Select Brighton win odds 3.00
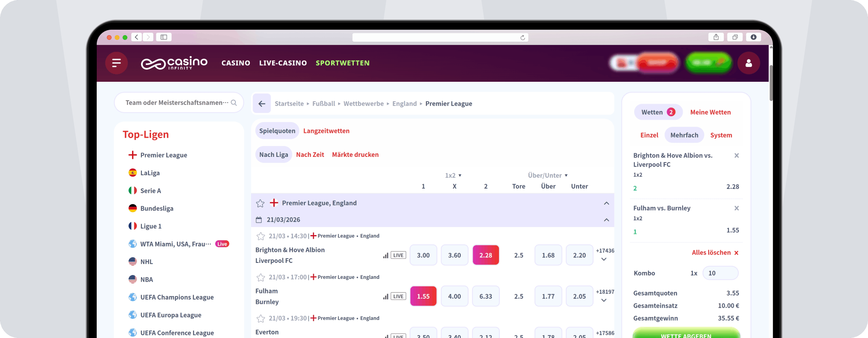The height and width of the screenshot is (338, 868). tap(423, 255)
